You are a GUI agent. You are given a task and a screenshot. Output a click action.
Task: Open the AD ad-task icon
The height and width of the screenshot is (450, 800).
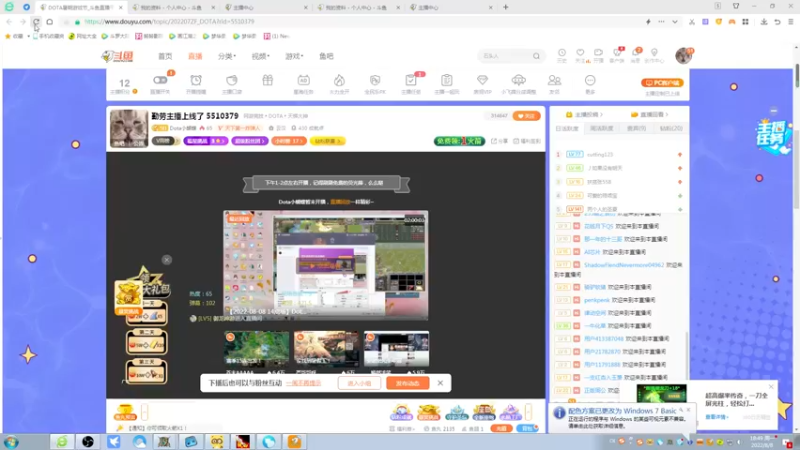tap(304, 80)
